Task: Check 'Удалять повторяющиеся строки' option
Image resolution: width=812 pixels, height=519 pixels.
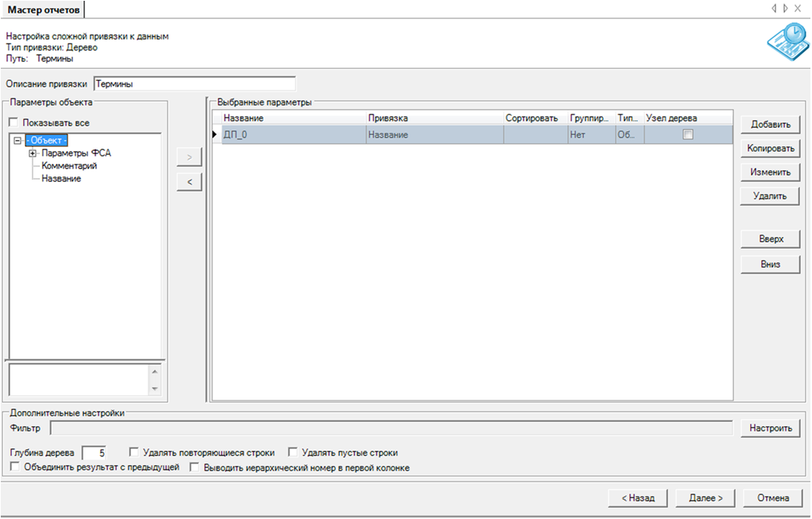Action: (x=133, y=452)
